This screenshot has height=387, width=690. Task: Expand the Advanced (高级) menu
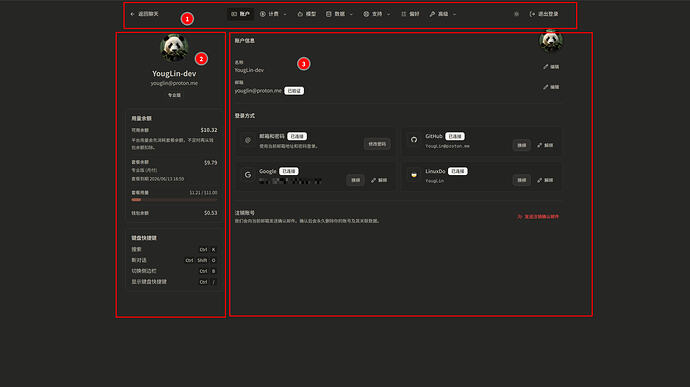pyautogui.click(x=443, y=14)
